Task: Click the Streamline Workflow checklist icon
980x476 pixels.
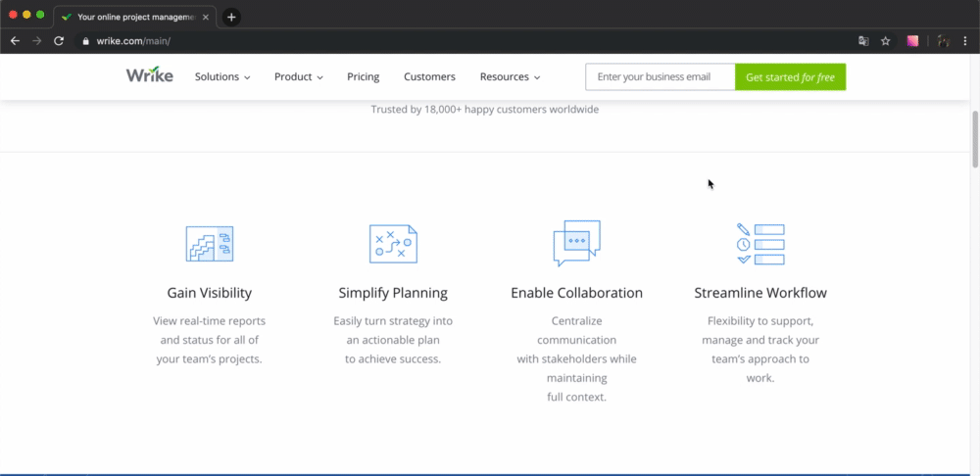Action: point(760,244)
